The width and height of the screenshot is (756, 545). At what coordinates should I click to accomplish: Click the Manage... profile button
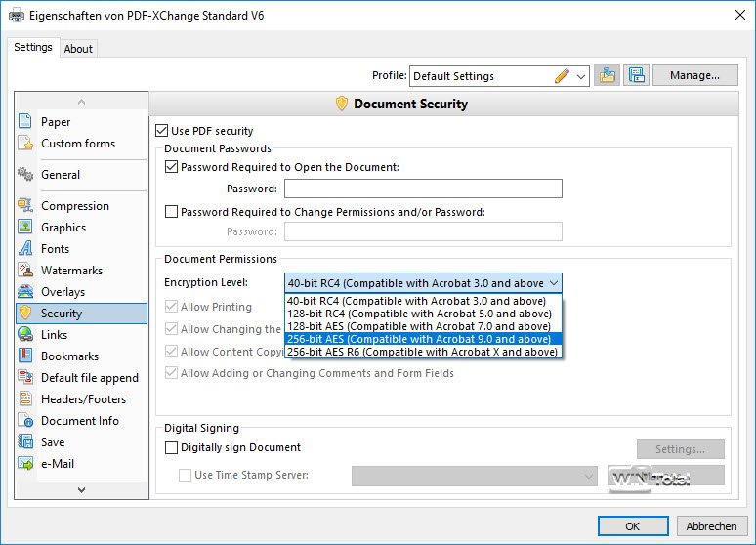(694, 76)
